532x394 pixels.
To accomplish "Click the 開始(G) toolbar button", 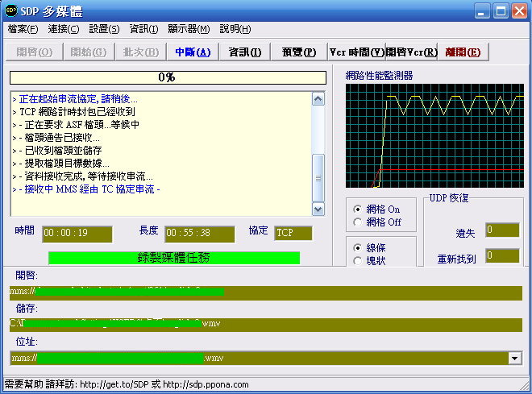I will (x=89, y=52).
